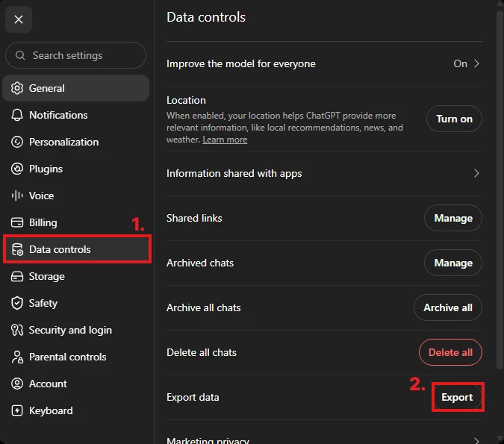Click the Export data label
The width and height of the screenshot is (504, 444).
point(193,397)
